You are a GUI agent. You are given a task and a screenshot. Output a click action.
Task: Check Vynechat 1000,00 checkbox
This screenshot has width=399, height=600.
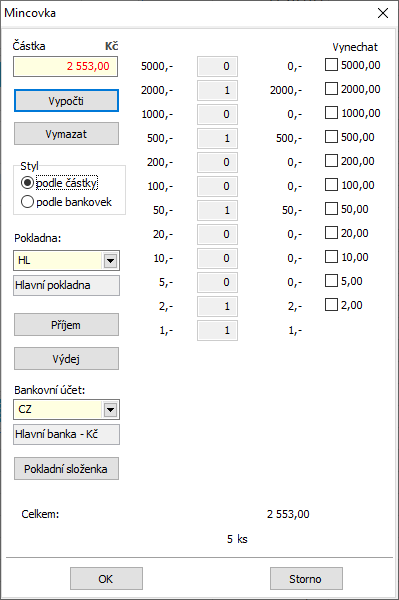331,112
